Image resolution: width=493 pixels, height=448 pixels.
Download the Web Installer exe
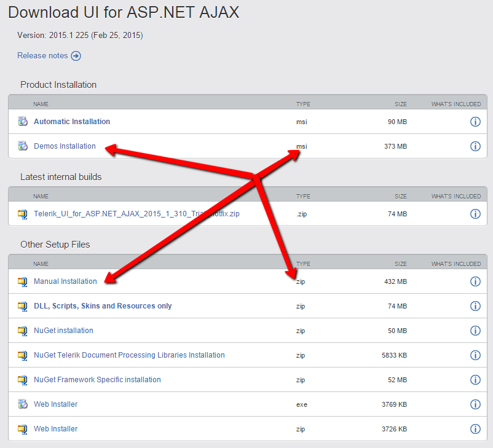tap(55, 404)
